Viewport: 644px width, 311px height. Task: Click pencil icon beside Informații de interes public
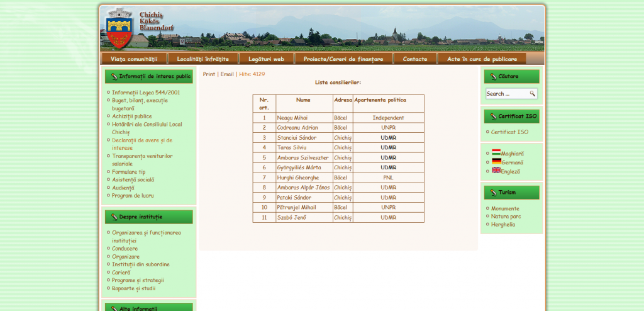click(114, 77)
